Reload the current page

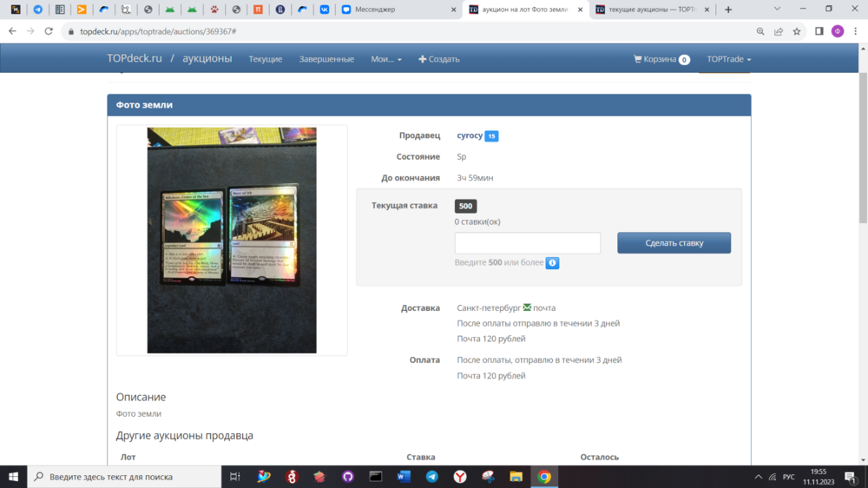point(49,31)
